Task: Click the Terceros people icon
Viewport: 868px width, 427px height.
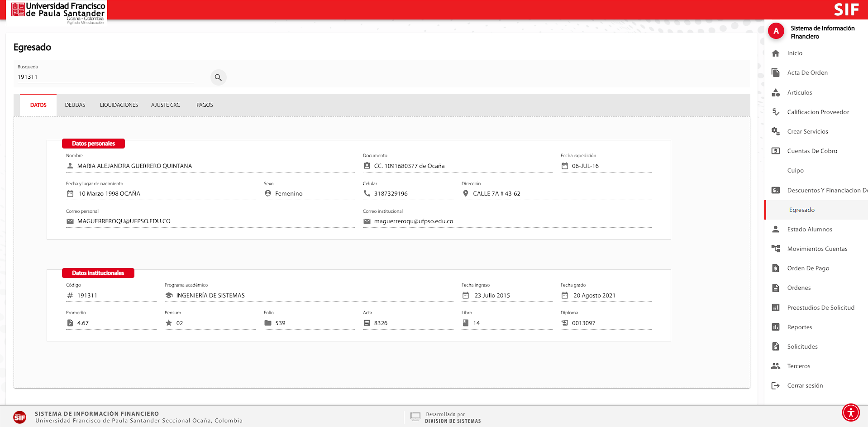Action: point(776,366)
